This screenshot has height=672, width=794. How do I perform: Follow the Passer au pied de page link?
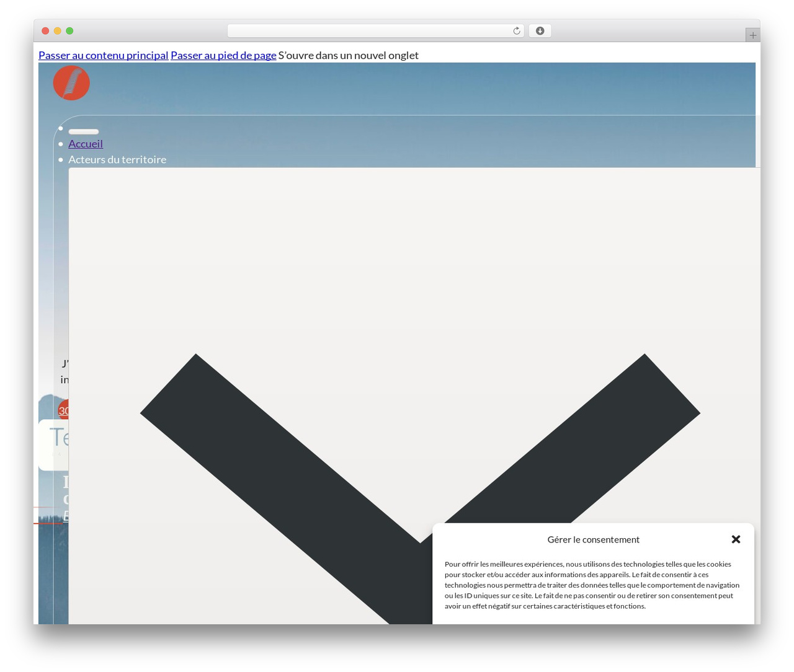[x=223, y=55]
